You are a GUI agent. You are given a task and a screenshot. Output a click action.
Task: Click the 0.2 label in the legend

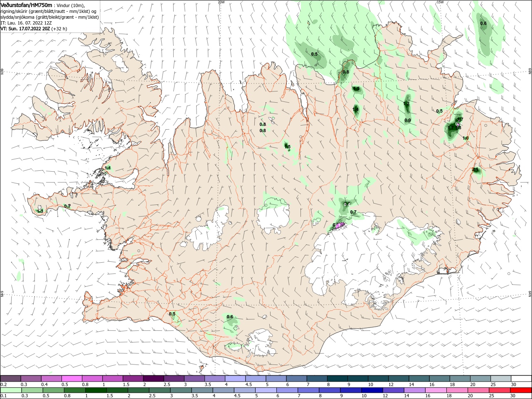(3, 385)
